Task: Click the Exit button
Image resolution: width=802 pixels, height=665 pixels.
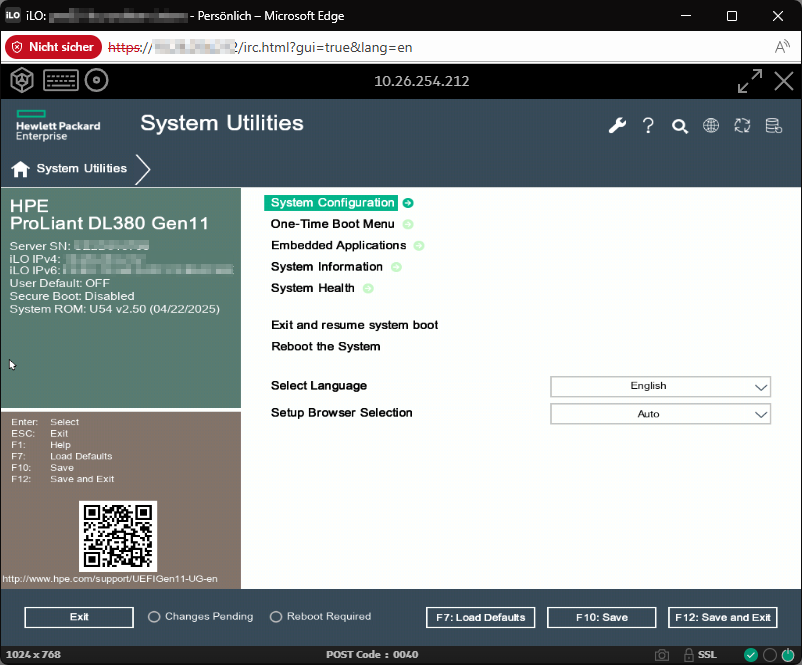Action: coord(79,617)
